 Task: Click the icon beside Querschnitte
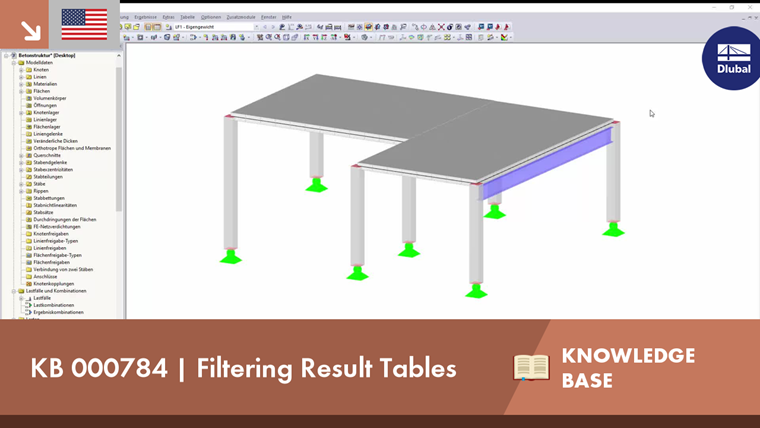[29, 156]
